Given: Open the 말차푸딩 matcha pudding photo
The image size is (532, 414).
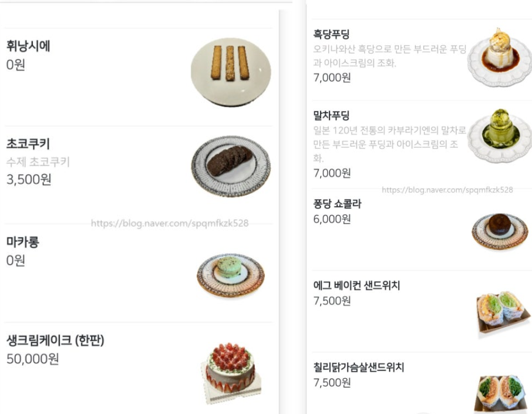Looking at the screenshot, I should point(499,133).
